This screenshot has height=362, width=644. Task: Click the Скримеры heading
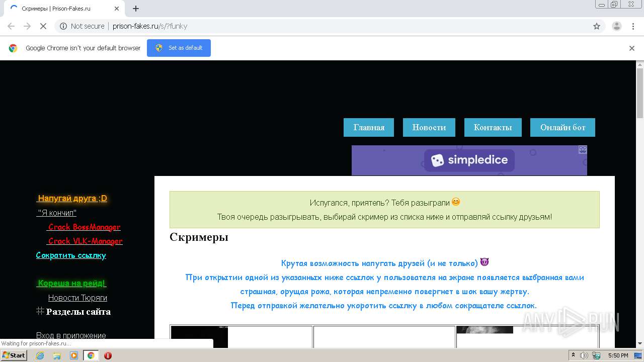[x=199, y=237]
